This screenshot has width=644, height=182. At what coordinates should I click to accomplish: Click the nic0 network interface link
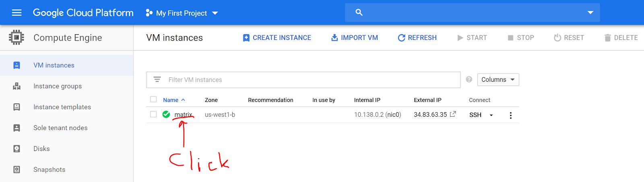(x=393, y=115)
